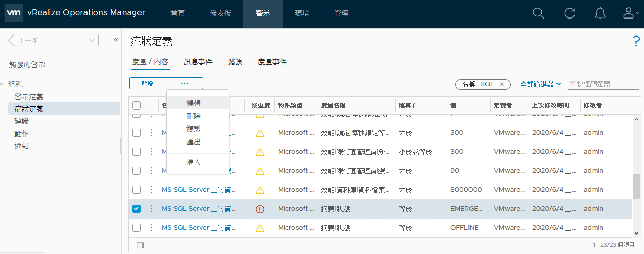644x254 pixels.
Task: Open row actions dots for EMERGE row
Action: [151, 209]
